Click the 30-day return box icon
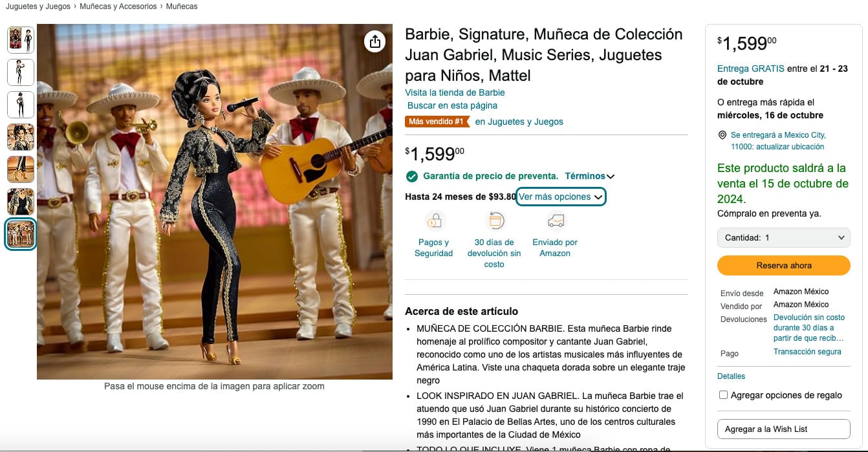The width and height of the screenshot is (868, 452). tap(495, 221)
